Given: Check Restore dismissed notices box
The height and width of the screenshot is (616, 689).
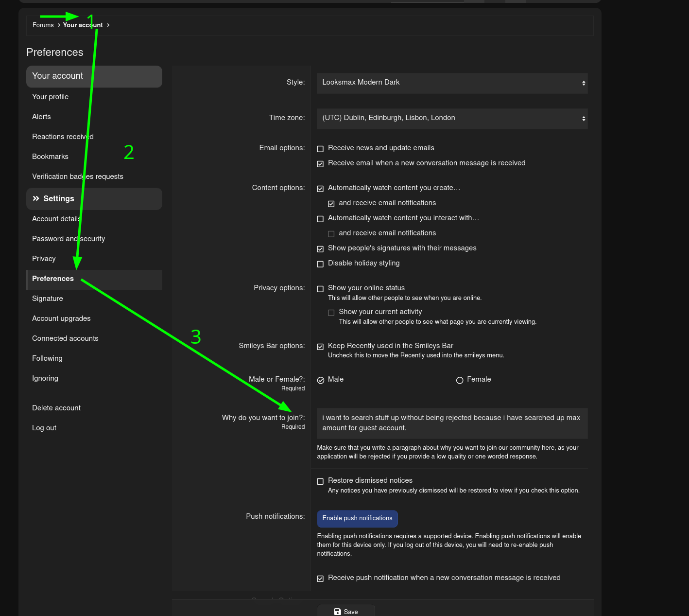Looking at the screenshot, I should pyautogui.click(x=320, y=481).
